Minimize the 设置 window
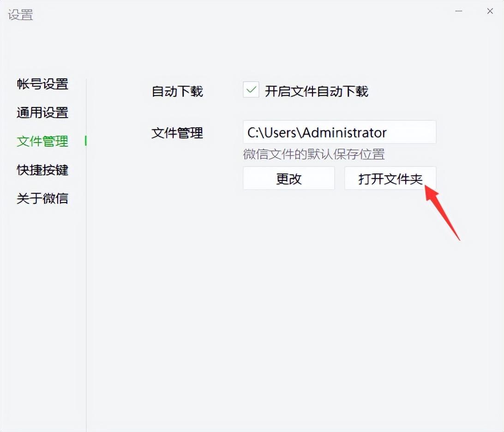The width and height of the screenshot is (504, 432). tap(459, 11)
